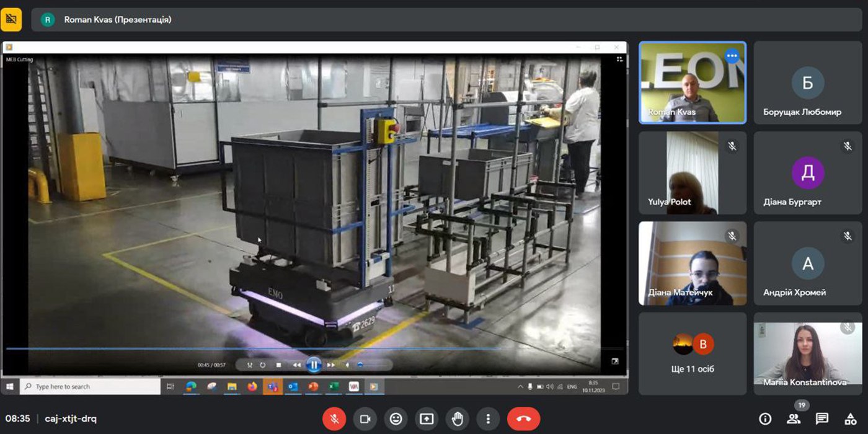Pause the video with the round pause button

[x=314, y=365]
